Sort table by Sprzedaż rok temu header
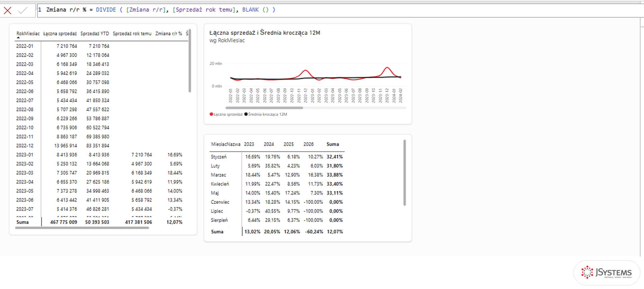The height and width of the screenshot is (289, 644). point(132,34)
